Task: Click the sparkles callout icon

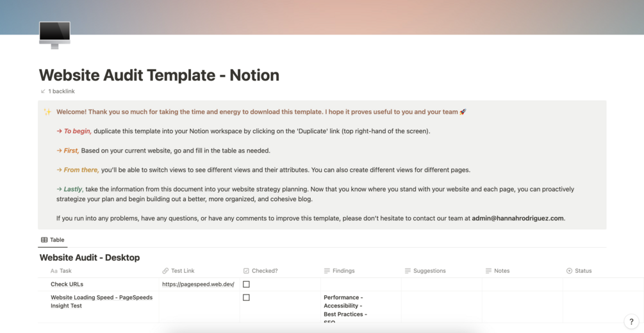Action: [47, 112]
